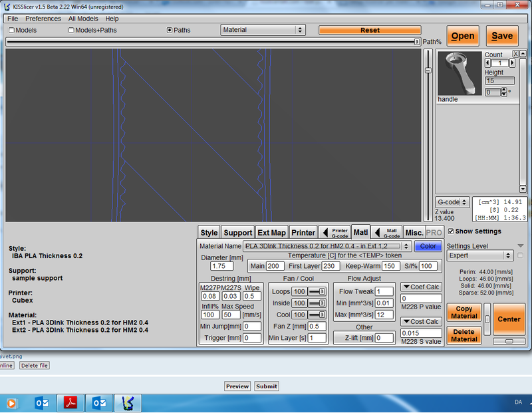
Task: Click the Center button
Action: [x=509, y=319]
